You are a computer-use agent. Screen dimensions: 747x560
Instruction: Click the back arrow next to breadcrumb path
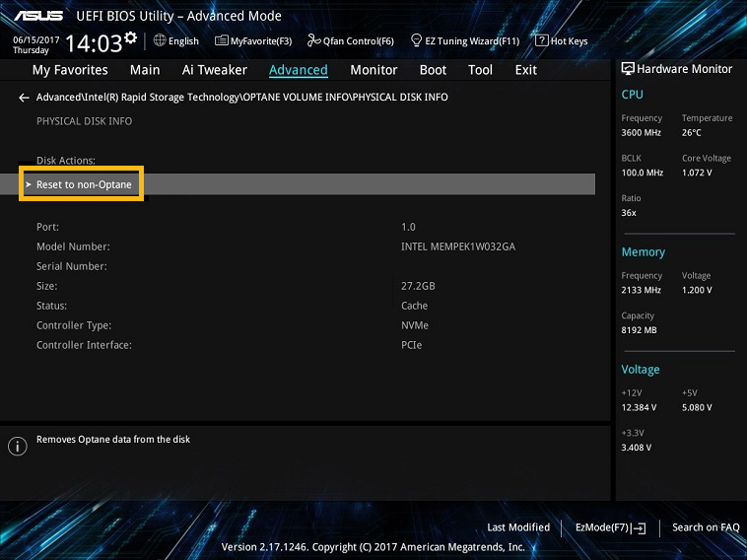[x=24, y=98]
